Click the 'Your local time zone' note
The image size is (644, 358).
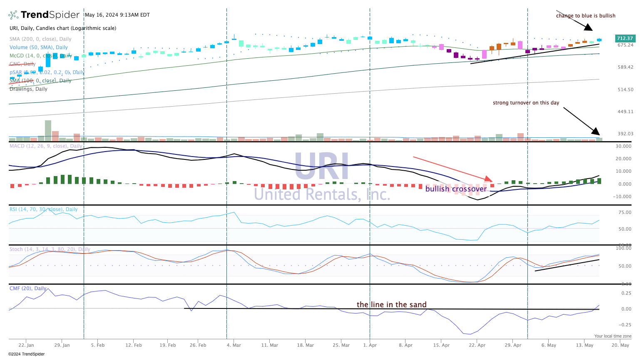coord(613,336)
